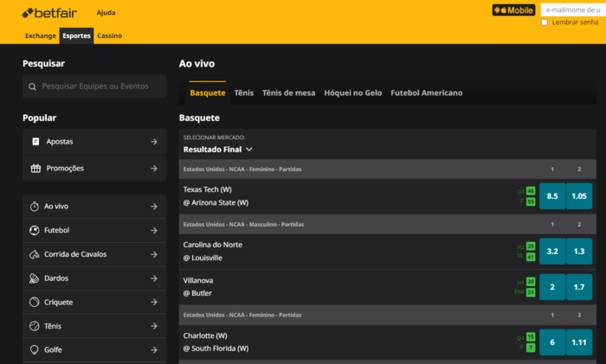The width and height of the screenshot is (606, 364).
Task: Open the Mobile app badge
Action: click(513, 10)
